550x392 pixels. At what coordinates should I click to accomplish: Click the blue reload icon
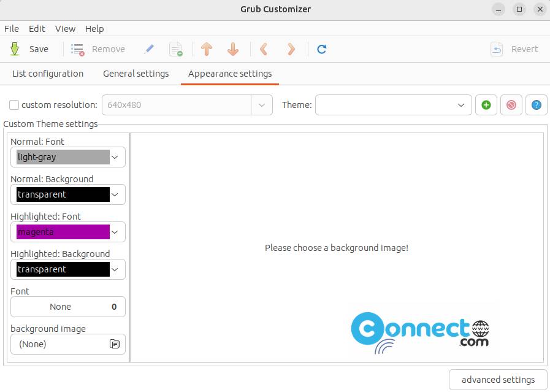(322, 49)
